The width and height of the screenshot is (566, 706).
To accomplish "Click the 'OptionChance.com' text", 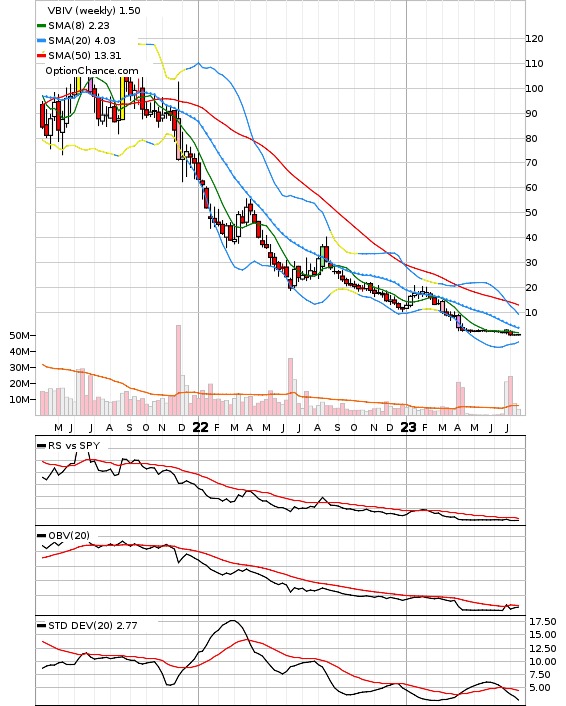I will [92, 71].
